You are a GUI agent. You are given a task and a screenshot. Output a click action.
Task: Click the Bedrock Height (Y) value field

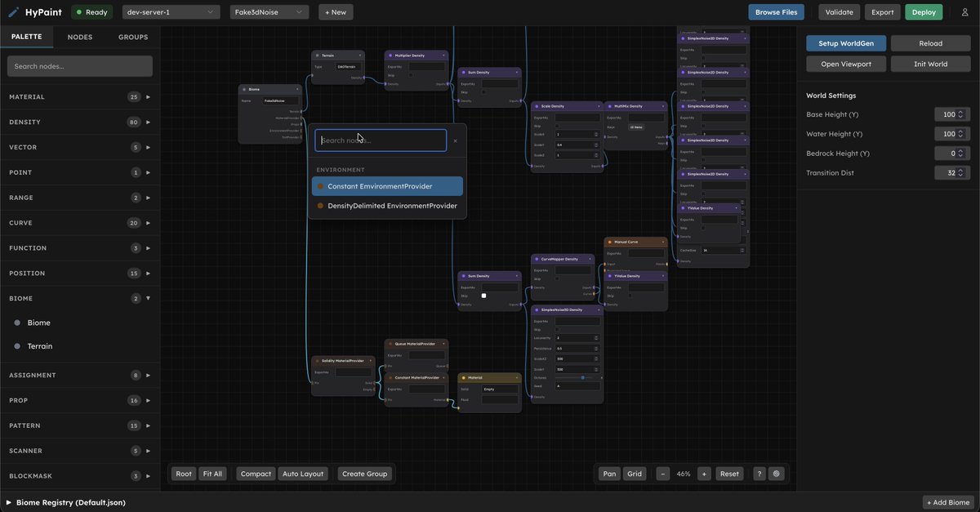pyautogui.click(x=952, y=154)
